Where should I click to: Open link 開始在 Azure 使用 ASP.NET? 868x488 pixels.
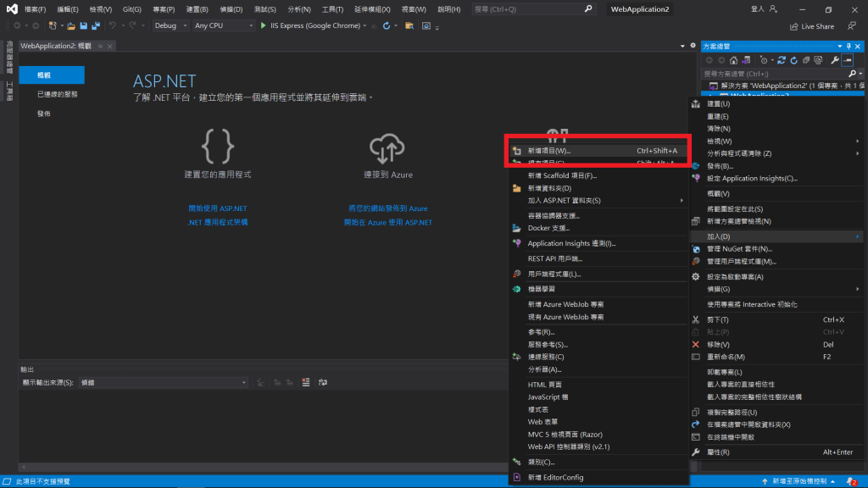pos(387,223)
